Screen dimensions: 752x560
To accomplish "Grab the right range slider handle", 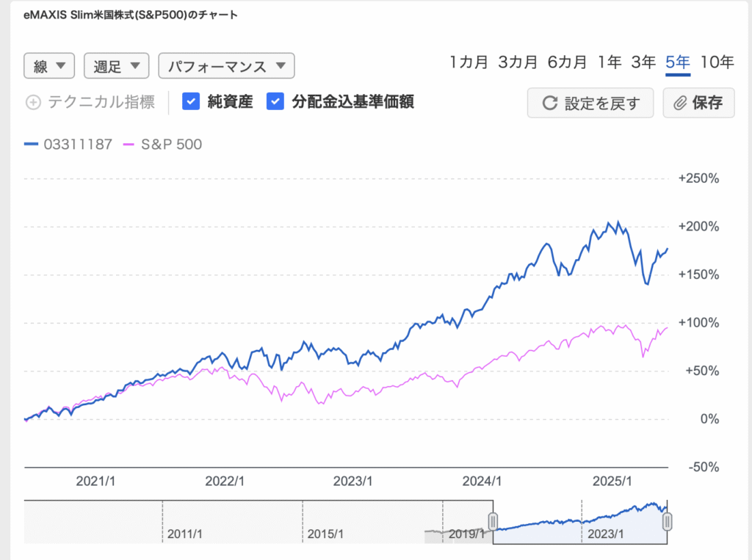I will click(x=667, y=521).
